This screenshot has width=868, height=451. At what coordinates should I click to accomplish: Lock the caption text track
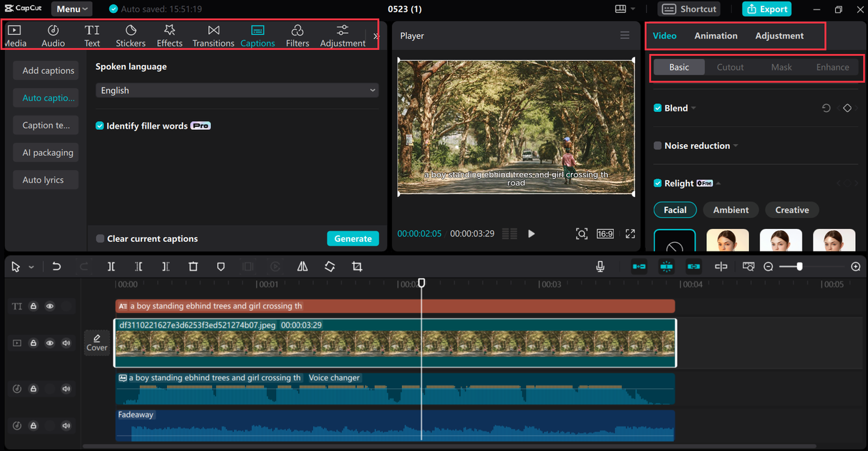pyautogui.click(x=33, y=306)
